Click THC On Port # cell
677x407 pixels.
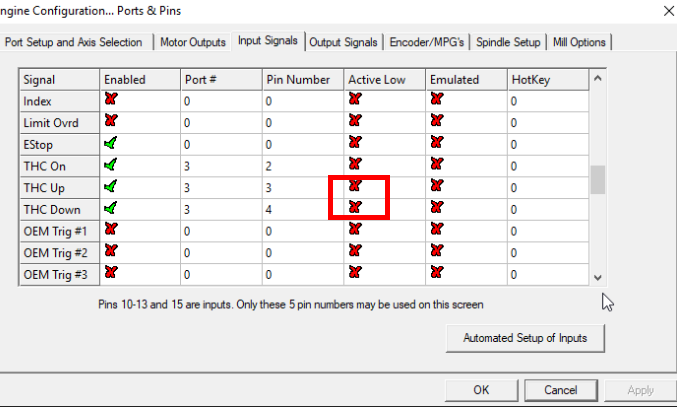pos(219,165)
